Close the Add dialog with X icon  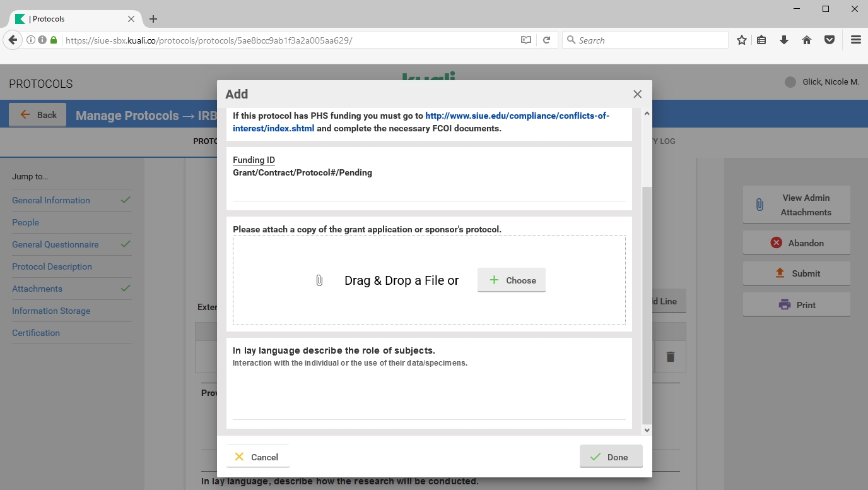click(x=637, y=94)
